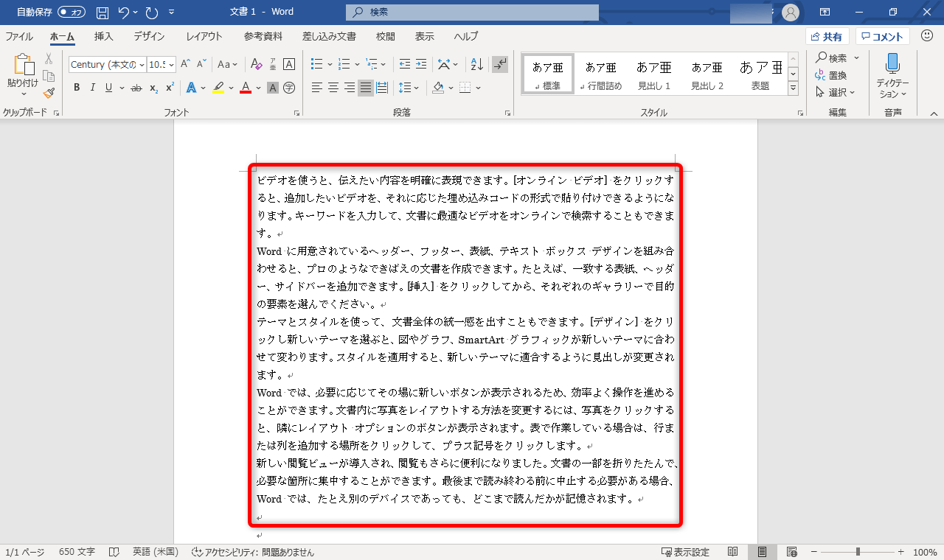This screenshot has height=560, width=944.
Task: Click the Cut scissors icon
Action: pos(49,59)
